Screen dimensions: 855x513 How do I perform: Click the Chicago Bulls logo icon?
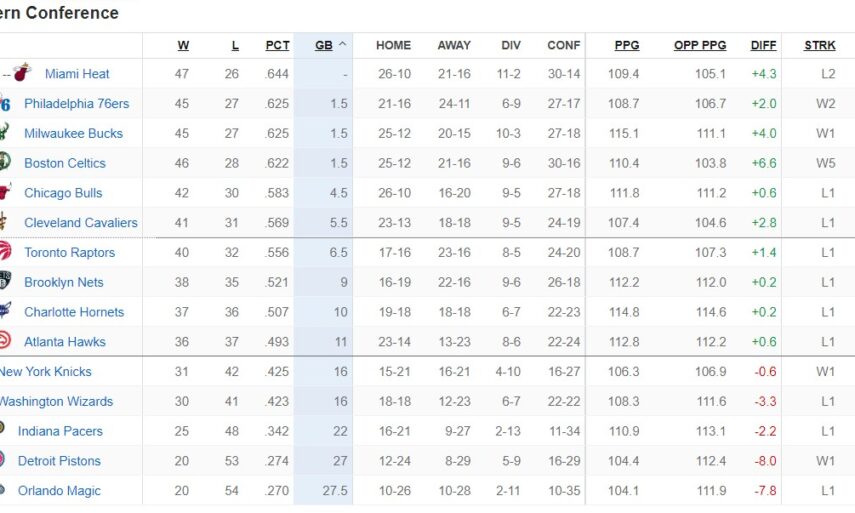[x=5, y=193]
